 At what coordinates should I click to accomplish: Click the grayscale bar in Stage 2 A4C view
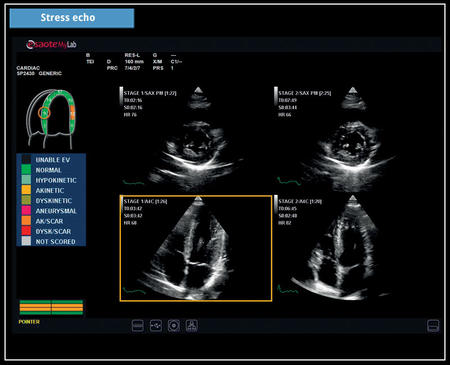276,205
